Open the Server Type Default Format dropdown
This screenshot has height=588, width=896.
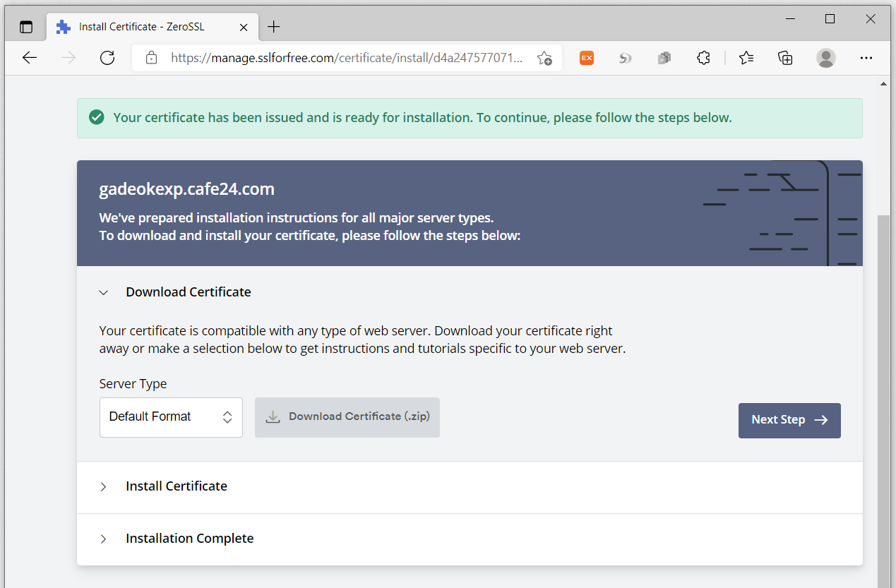click(171, 417)
